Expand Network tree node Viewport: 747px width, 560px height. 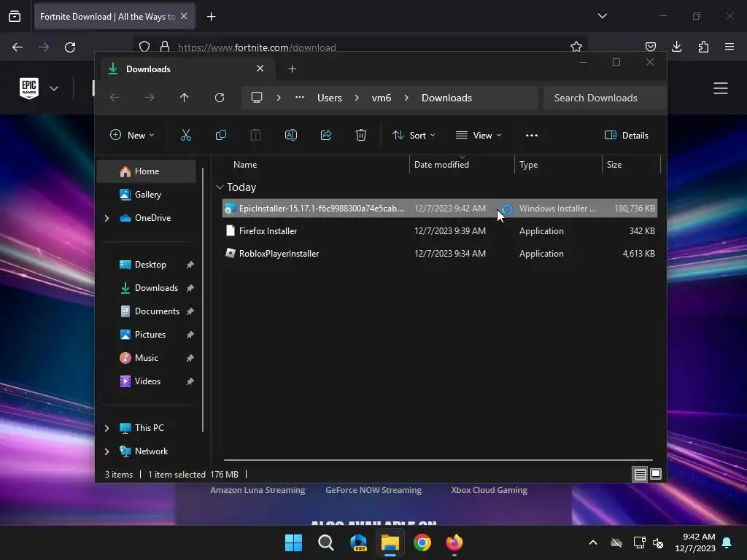(x=107, y=451)
